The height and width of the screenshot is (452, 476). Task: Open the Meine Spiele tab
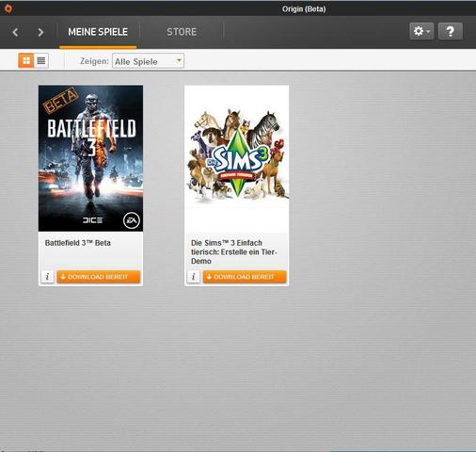pos(98,32)
